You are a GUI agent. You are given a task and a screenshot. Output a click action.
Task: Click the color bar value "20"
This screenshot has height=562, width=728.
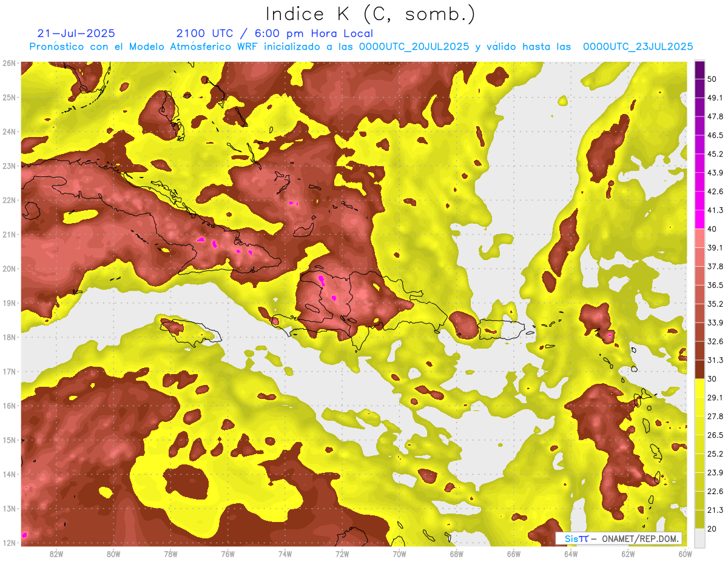(x=712, y=529)
